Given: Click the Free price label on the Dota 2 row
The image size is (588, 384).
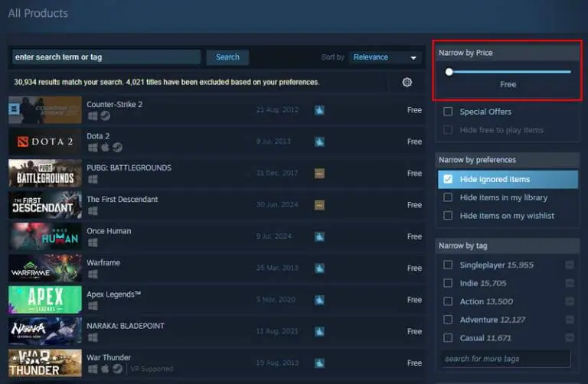Looking at the screenshot, I should pyautogui.click(x=414, y=142).
